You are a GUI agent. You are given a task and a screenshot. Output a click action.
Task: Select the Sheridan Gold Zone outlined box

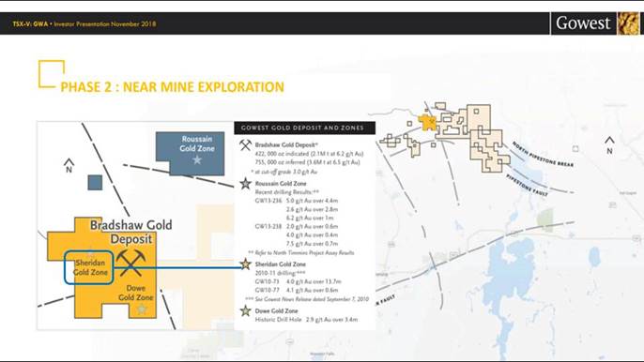[88, 267]
